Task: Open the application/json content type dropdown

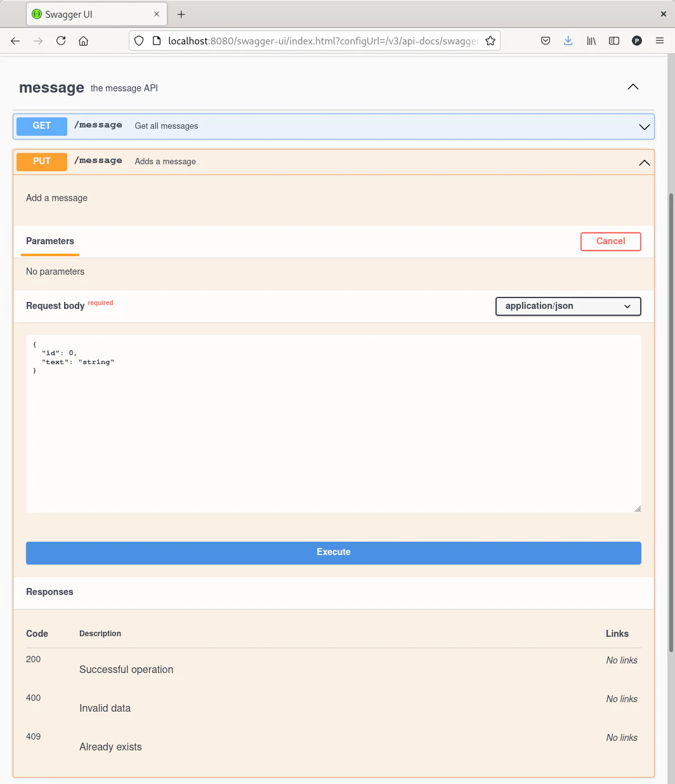Action: pos(568,306)
